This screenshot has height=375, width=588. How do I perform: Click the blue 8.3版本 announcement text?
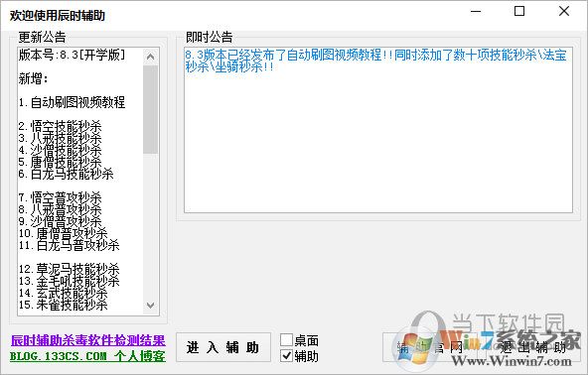pyautogui.click(x=375, y=62)
